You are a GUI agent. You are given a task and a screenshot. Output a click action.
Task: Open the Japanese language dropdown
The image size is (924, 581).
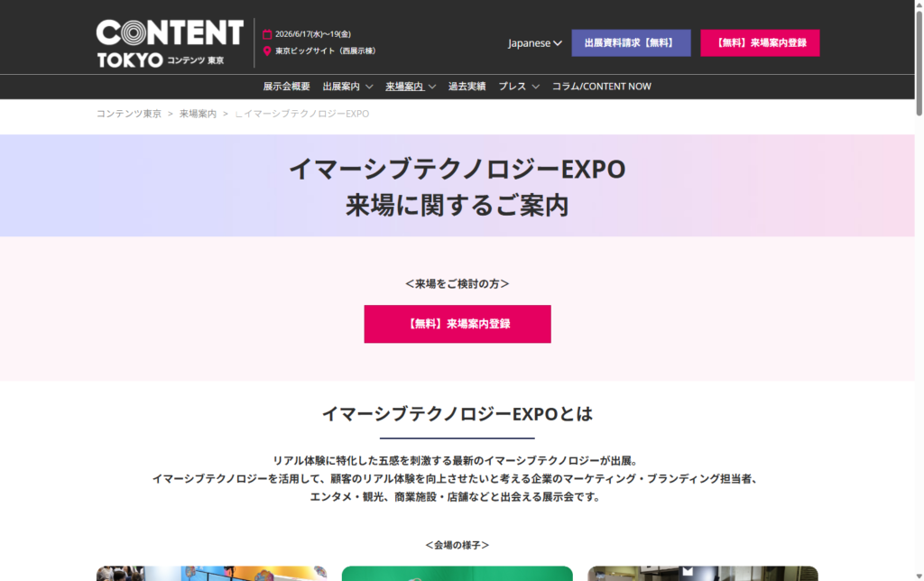pos(534,43)
